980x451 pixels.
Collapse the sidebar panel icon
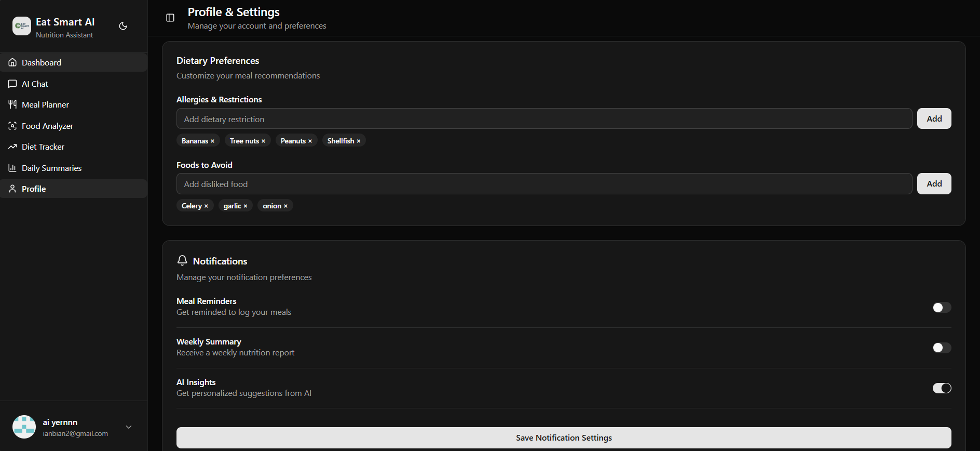tap(170, 18)
